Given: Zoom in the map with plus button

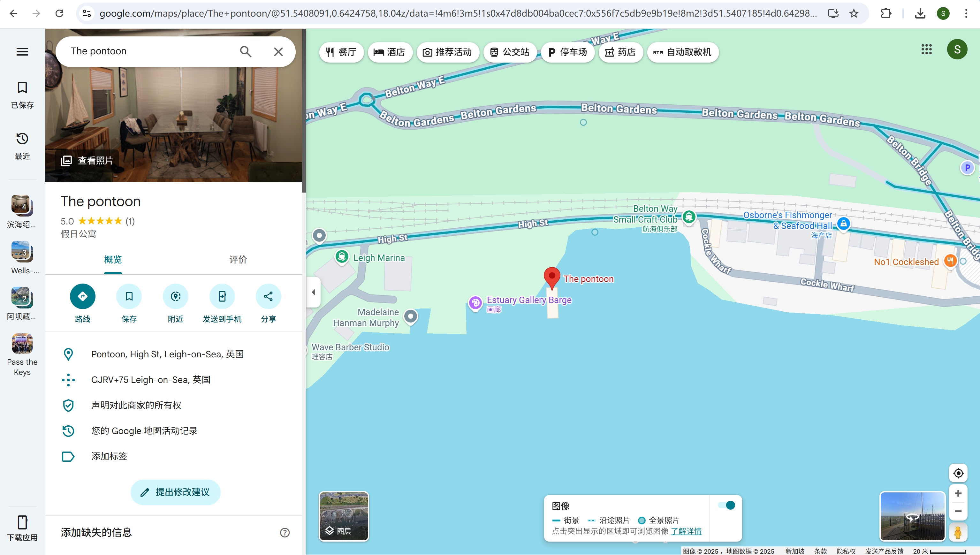Looking at the screenshot, I should 958,494.
